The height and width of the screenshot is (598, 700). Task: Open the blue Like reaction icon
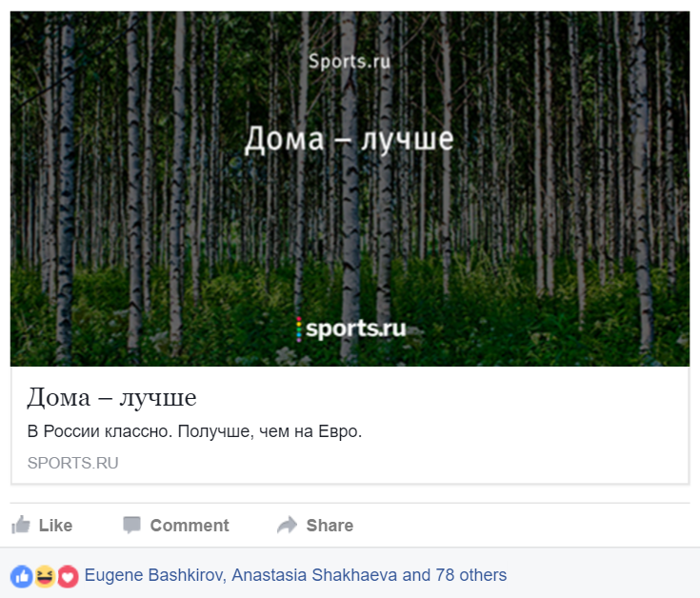click(21, 576)
